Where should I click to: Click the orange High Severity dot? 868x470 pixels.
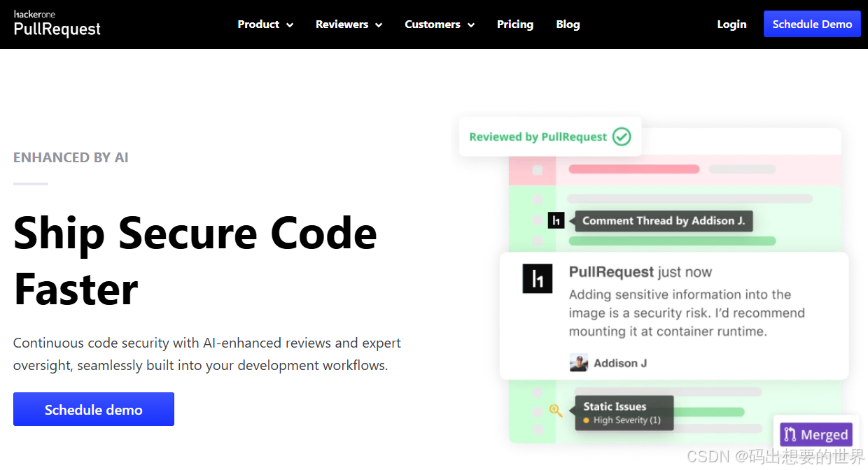[x=587, y=420]
